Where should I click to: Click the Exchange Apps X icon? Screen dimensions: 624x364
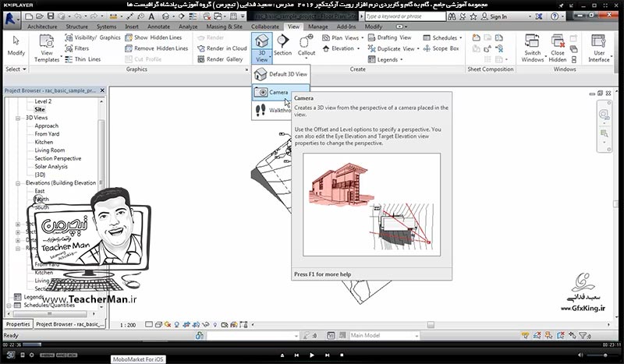point(538,16)
